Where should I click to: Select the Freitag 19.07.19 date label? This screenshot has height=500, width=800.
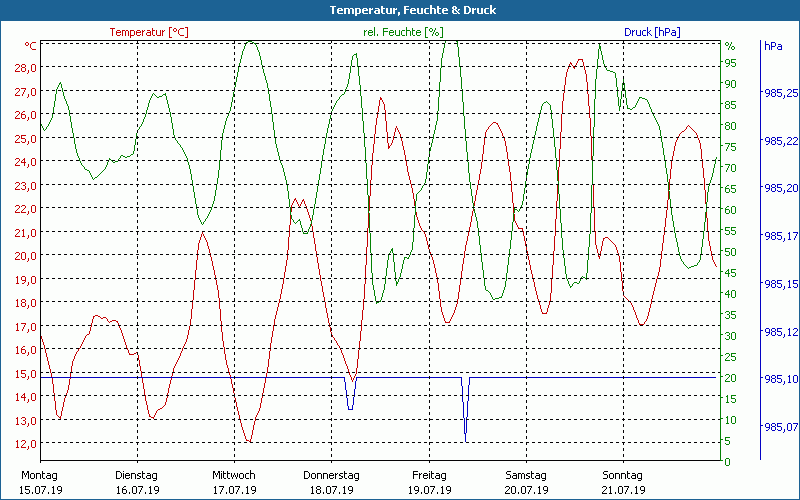coord(428,482)
